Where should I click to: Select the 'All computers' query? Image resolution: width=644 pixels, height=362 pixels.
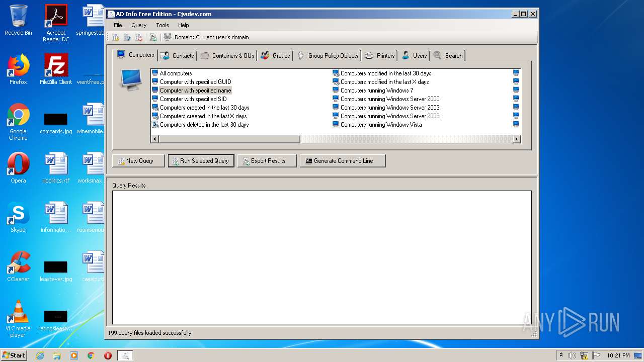[172, 73]
